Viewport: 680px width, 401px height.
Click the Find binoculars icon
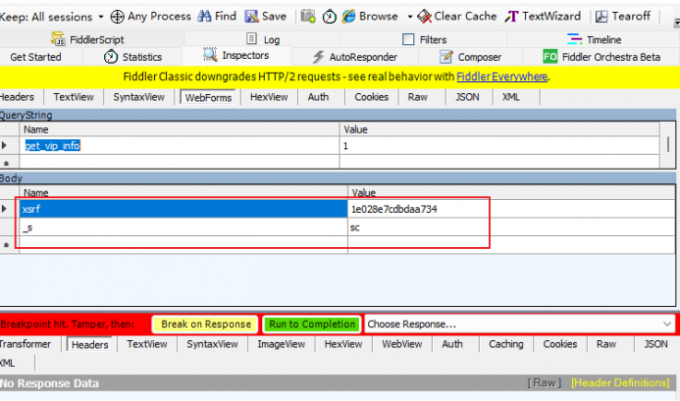(x=205, y=16)
